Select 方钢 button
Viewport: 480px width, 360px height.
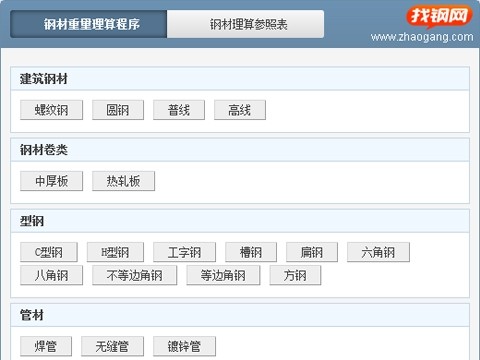coord(295,275)
